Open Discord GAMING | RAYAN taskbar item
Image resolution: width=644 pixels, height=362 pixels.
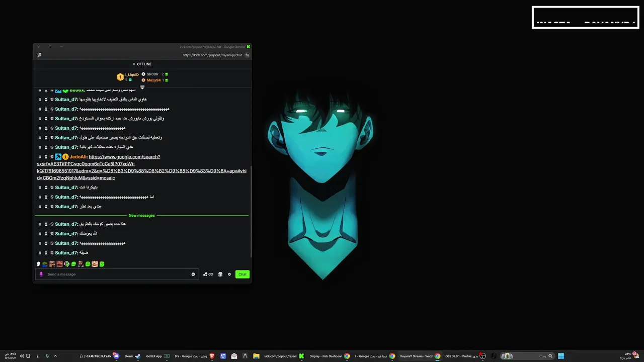pos(99,356)
